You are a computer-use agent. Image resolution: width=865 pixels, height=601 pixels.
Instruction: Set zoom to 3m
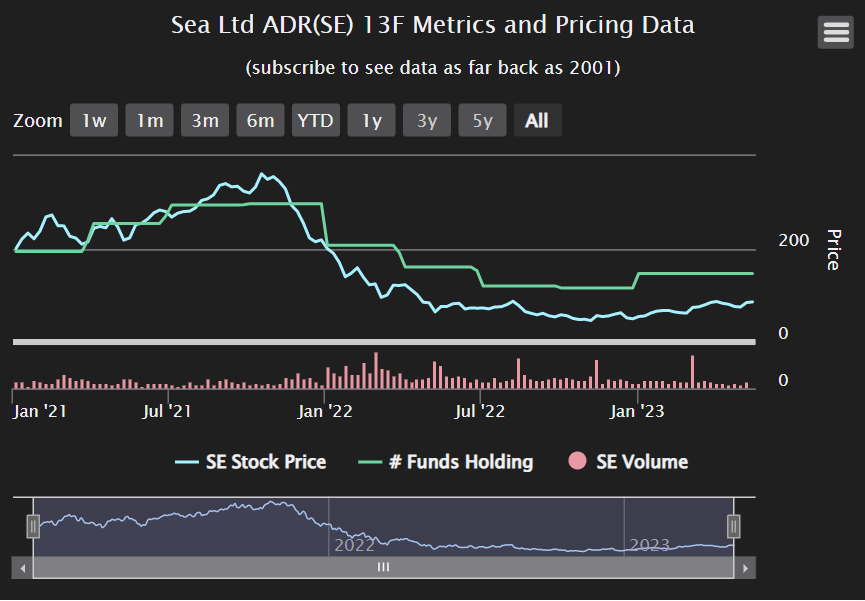point(205,121)
